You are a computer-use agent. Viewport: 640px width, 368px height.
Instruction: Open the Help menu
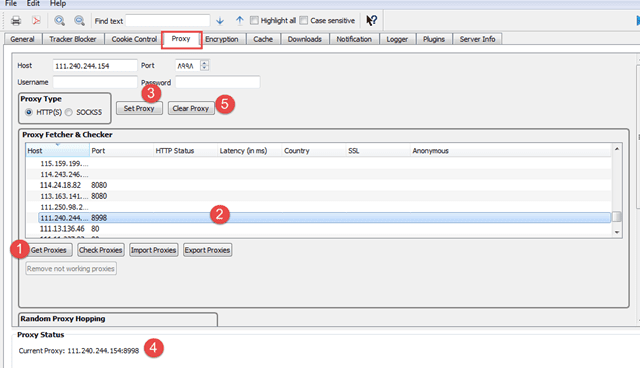coord(58,3)
